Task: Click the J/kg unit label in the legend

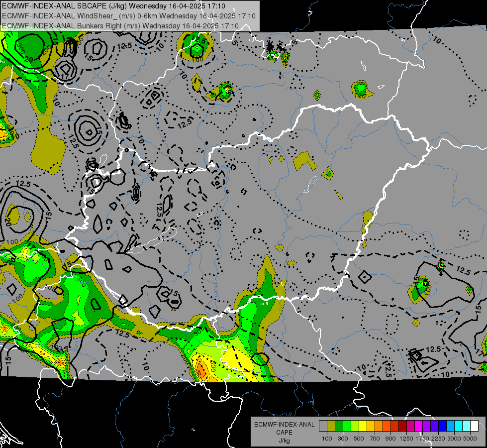Action: [285, 441]
